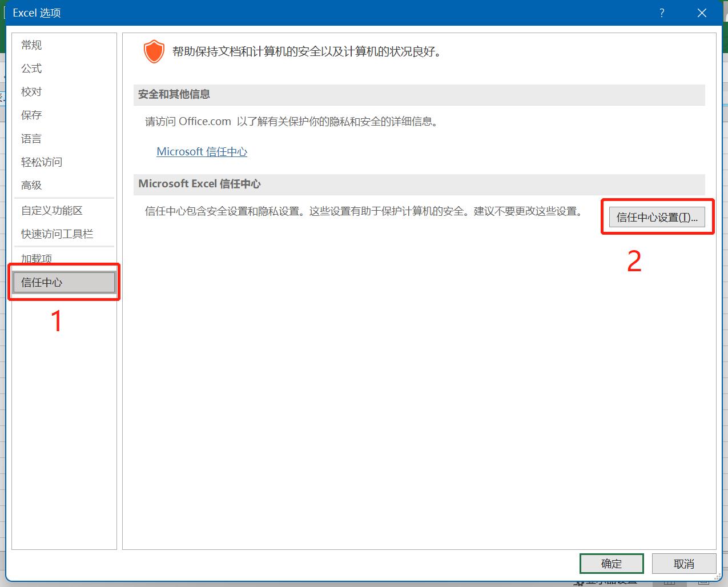This screenshot has width=728, height=587.
Task: Select 加载项 in the sidebar
Action: [35, 258]
